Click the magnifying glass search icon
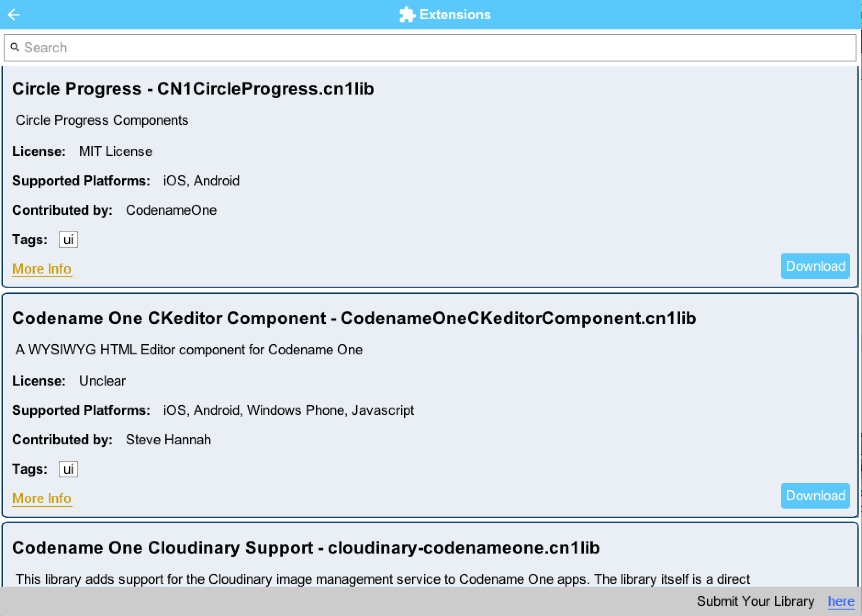862x616 pixels. click(x=15, y=47)
